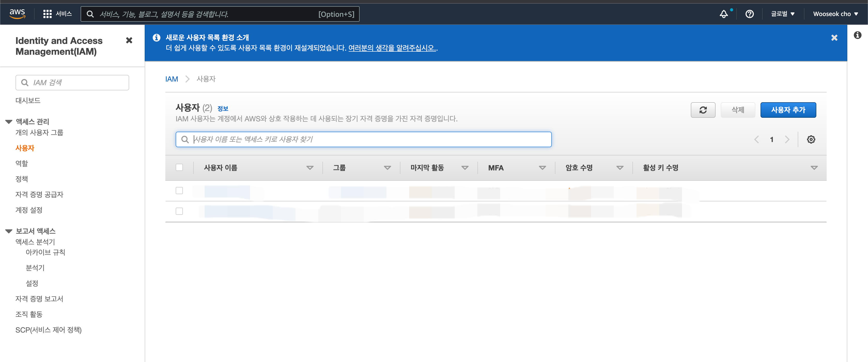868x362 pixels.
Task: Check the select-all users checkbox
Action: tap(179, 167)
